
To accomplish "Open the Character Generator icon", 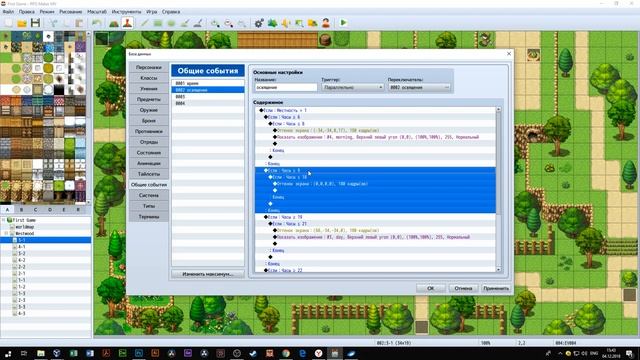I will point(326,23).
